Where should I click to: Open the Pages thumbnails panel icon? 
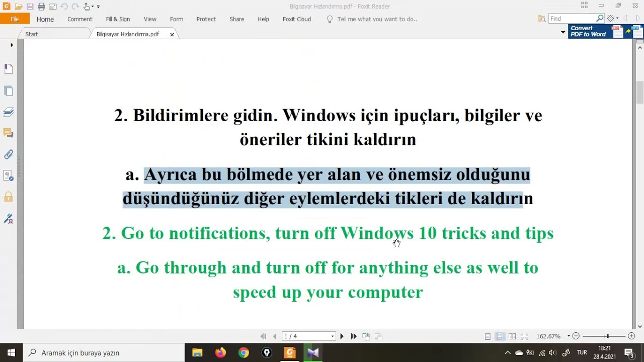coord(9,91)
